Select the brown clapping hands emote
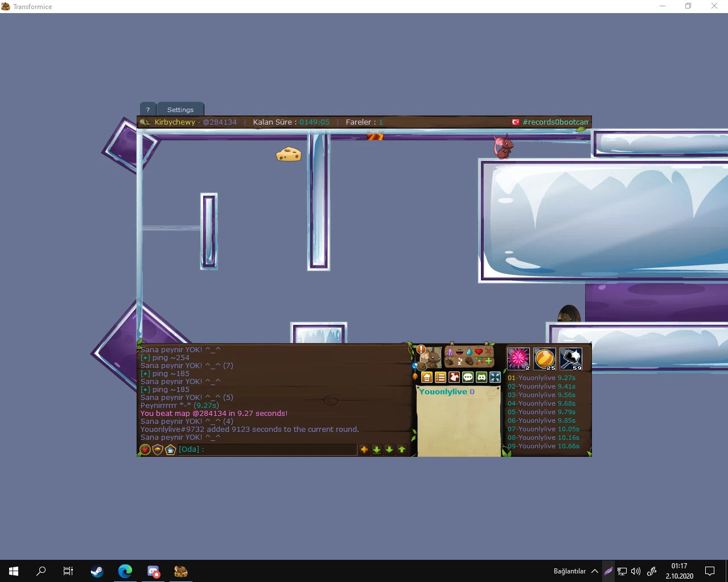 (x=450, y=362)
